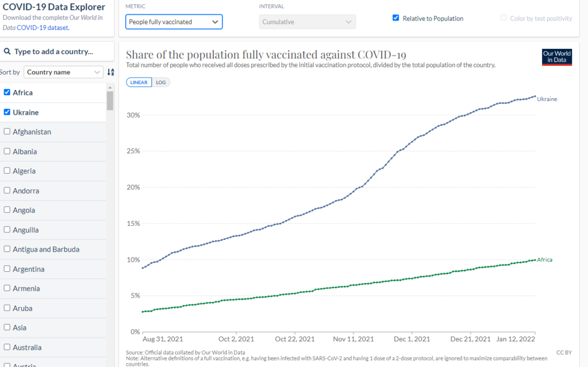Click the sort order icon
The width and height of the screenshot is (588, 367).
click(x=111, y=72)
